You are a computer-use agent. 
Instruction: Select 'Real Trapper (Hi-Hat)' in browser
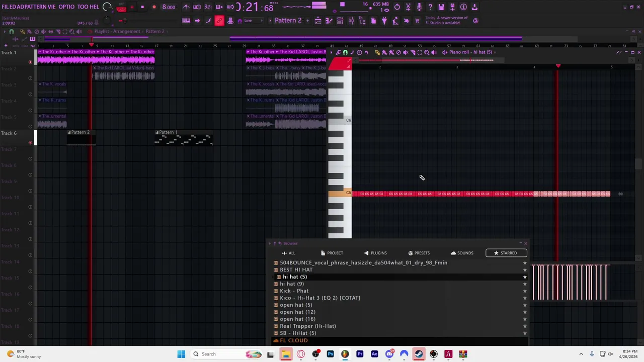308,326
